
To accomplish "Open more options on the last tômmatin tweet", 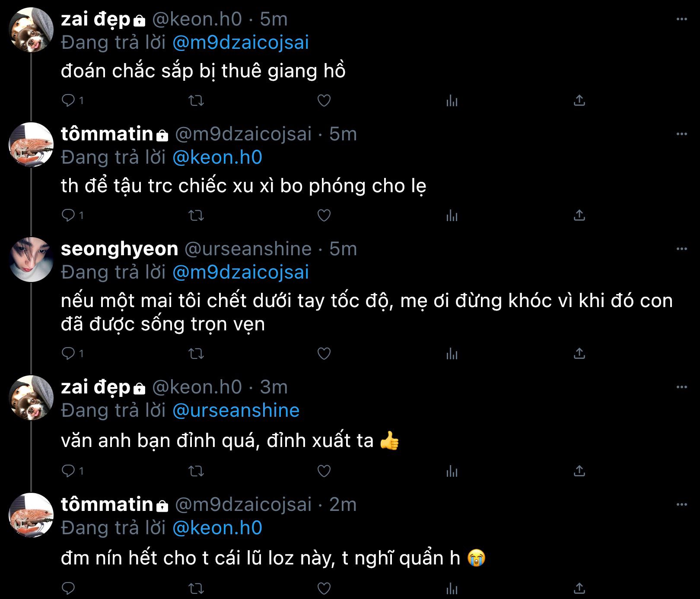I will coord(681,504).
